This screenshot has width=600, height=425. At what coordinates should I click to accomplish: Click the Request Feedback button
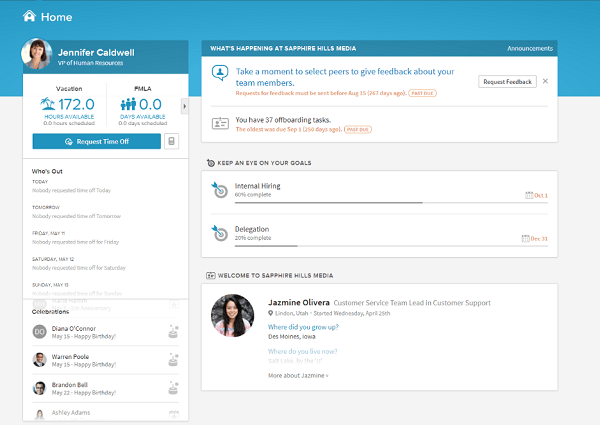click(x=507, y=81)
